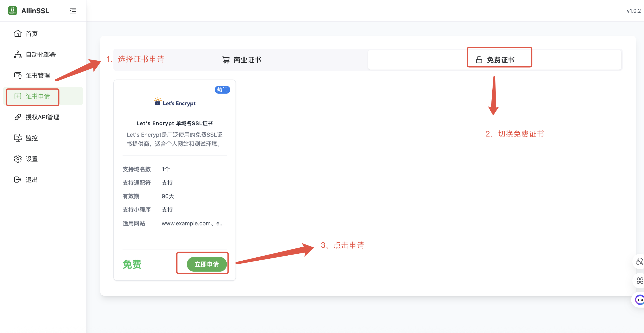
Task: Click the home icon beside 首页
Action: (x=18, y=33)
